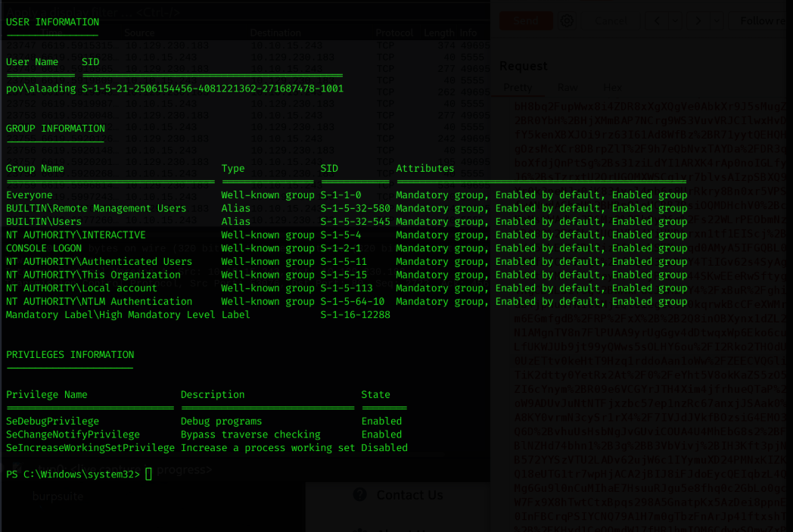Sort packets by the Protocol column header

click(394, 33)
